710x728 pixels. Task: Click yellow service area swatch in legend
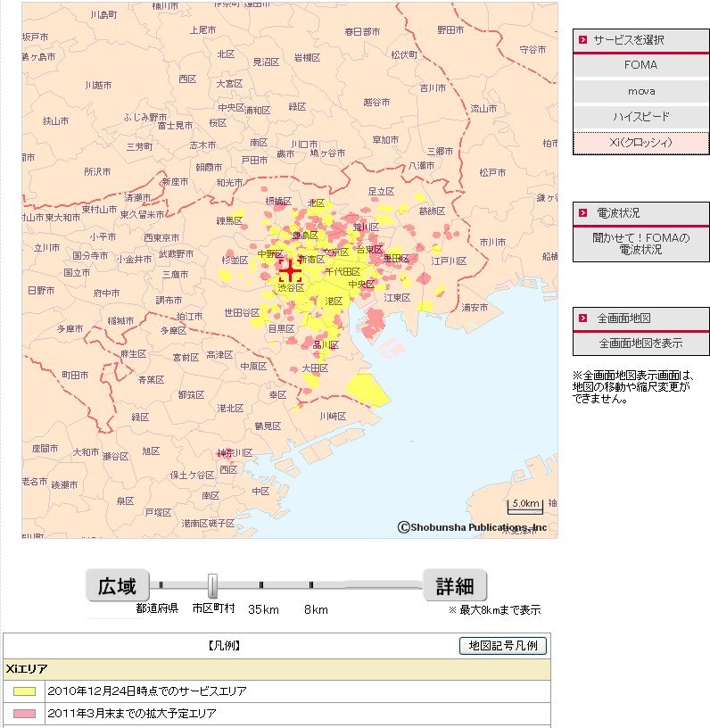pyautogui.click(x=24, y=691)
